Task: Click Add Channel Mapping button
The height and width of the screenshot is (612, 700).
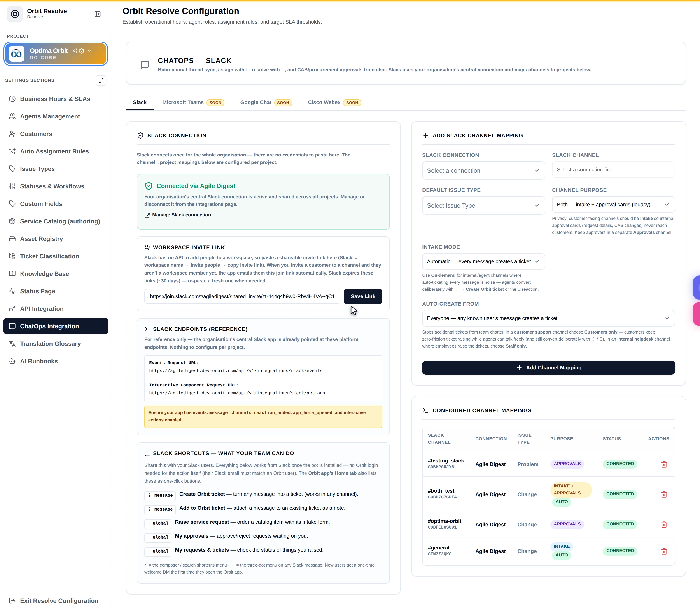Action: coord(548,368)
